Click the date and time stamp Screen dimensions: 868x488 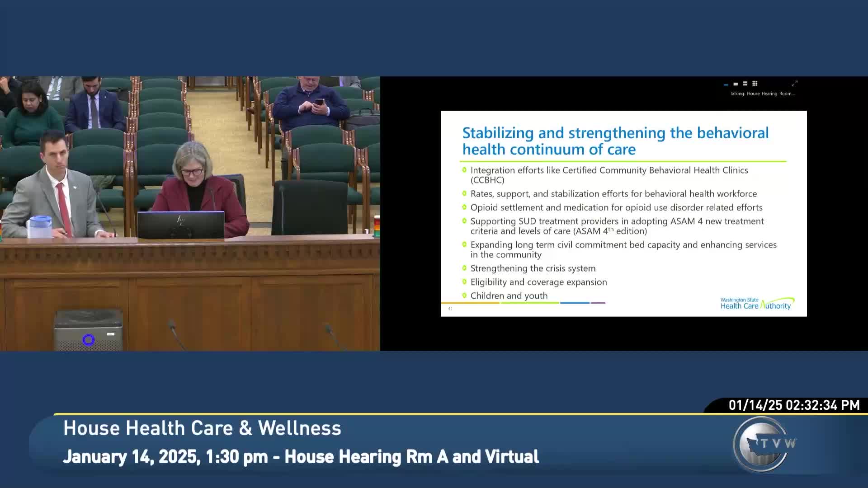tap(793, 405)
